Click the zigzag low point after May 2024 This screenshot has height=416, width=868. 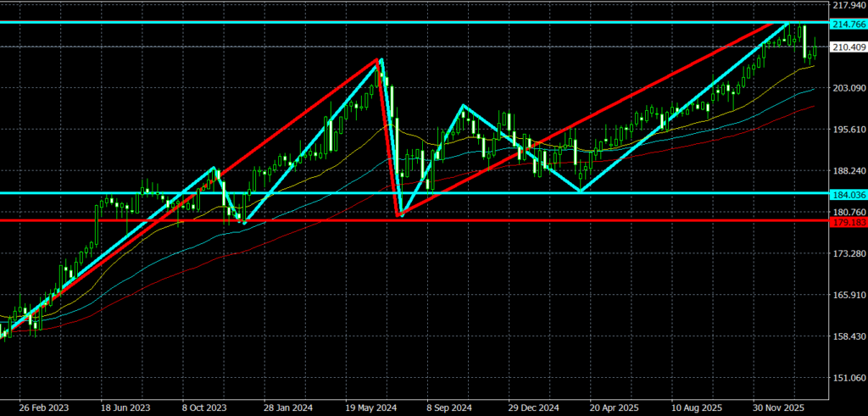401,215
